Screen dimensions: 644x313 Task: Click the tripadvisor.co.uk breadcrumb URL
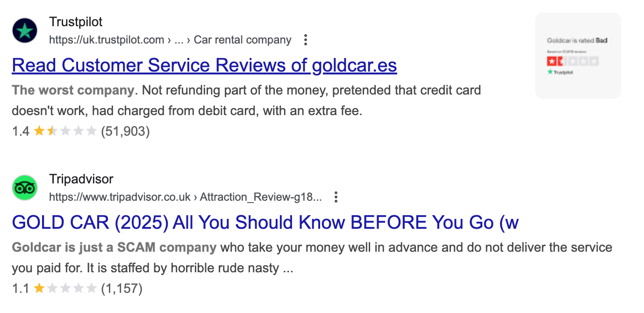(120, 197)
